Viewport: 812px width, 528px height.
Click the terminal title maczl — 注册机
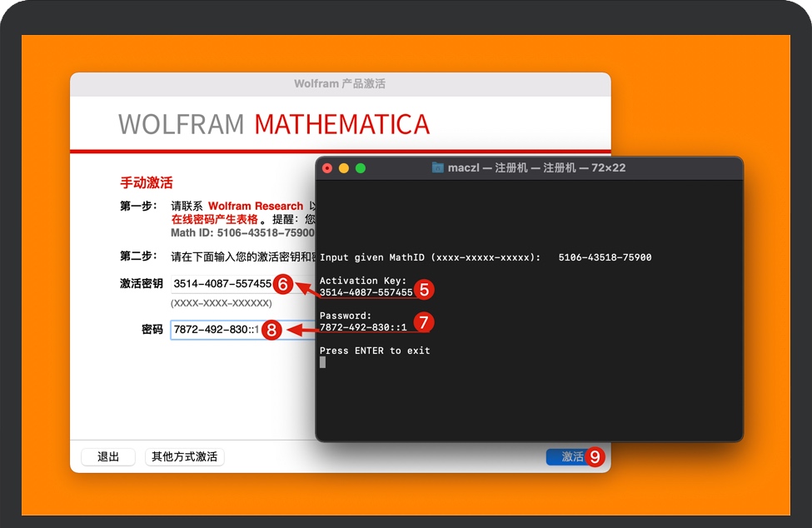click(x=536, y=167)
